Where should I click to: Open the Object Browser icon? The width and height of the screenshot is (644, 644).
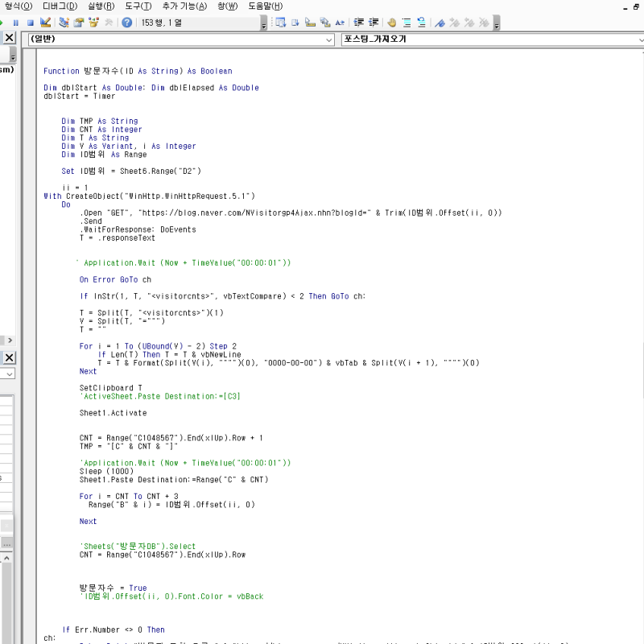94,23
